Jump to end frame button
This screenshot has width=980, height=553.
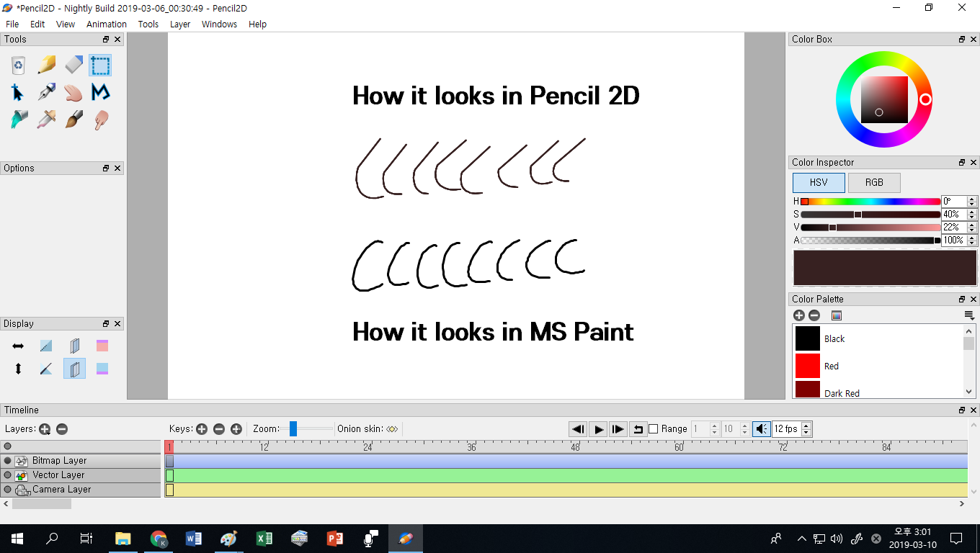pyautogui.click(x=618, y=429)
